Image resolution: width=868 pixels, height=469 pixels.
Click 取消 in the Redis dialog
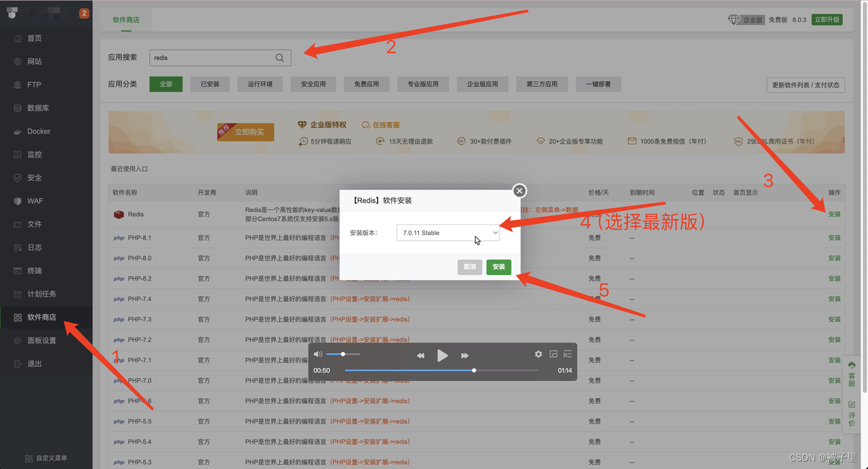point(470,267)
